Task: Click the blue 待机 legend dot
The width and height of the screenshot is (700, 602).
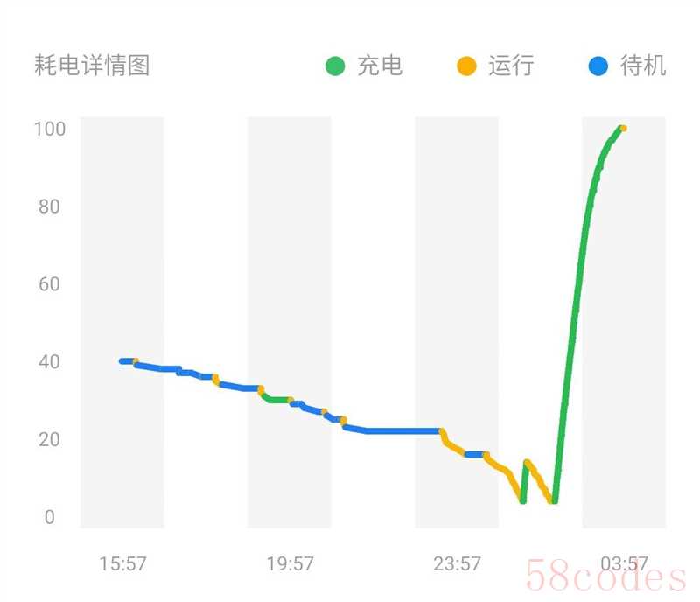Action: (x=598, y=66)
